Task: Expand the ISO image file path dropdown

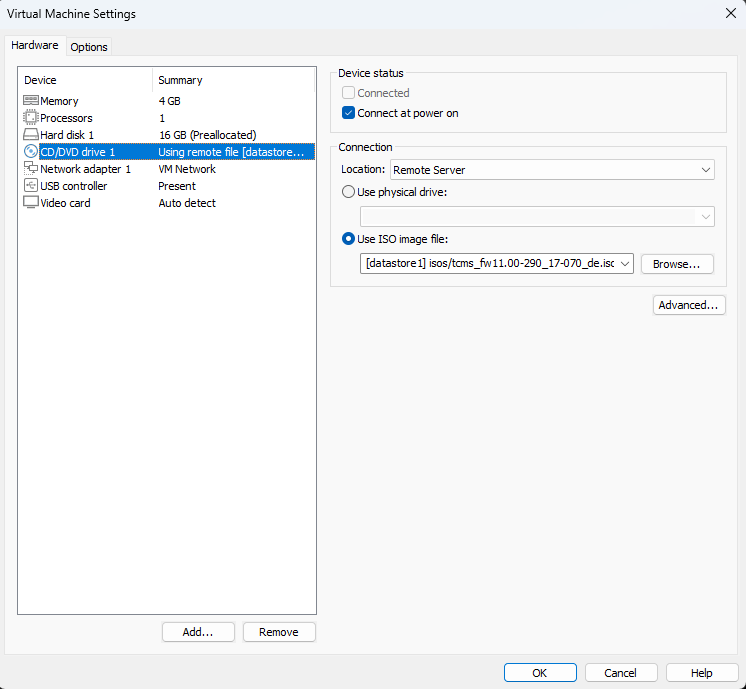Action: (x=625, y=264)
